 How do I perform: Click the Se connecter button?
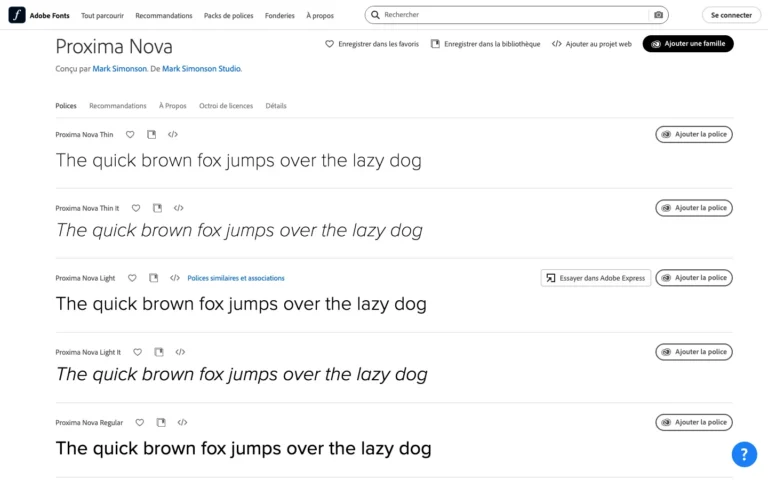(731, 15)
